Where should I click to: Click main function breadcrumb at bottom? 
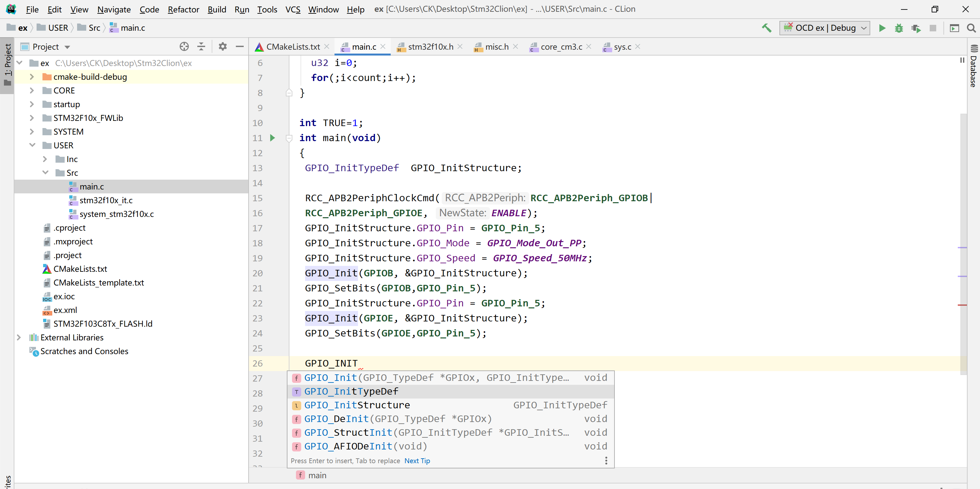(311, 475)
